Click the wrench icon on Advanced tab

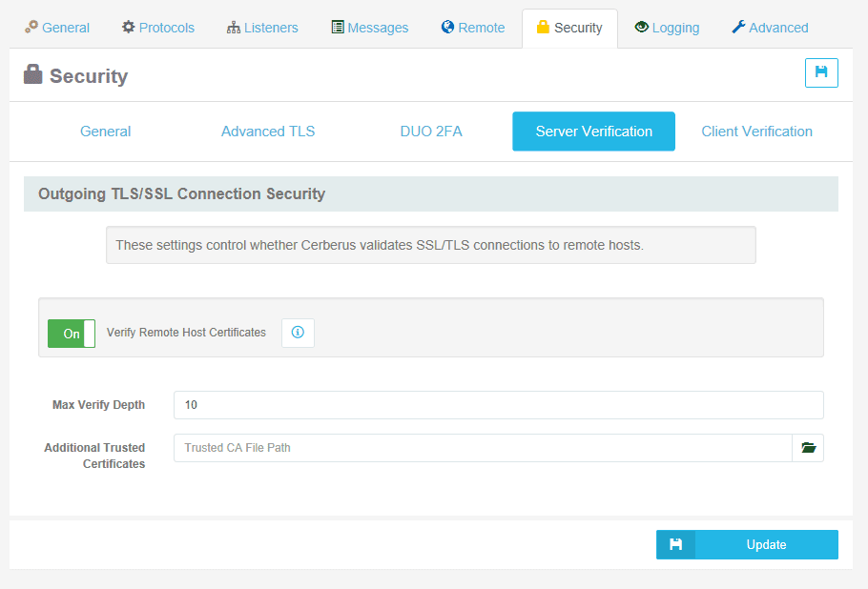pos(740,28)
